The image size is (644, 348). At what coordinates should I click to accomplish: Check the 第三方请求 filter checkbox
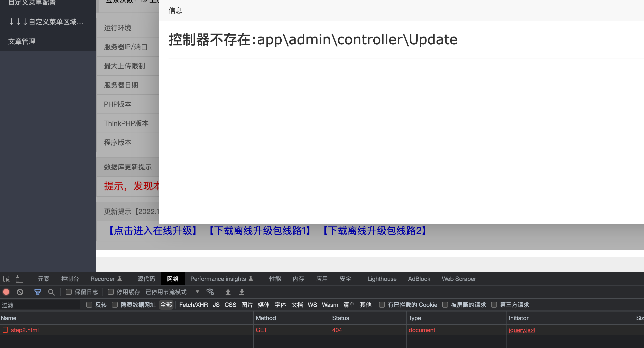tap(494, 305)
